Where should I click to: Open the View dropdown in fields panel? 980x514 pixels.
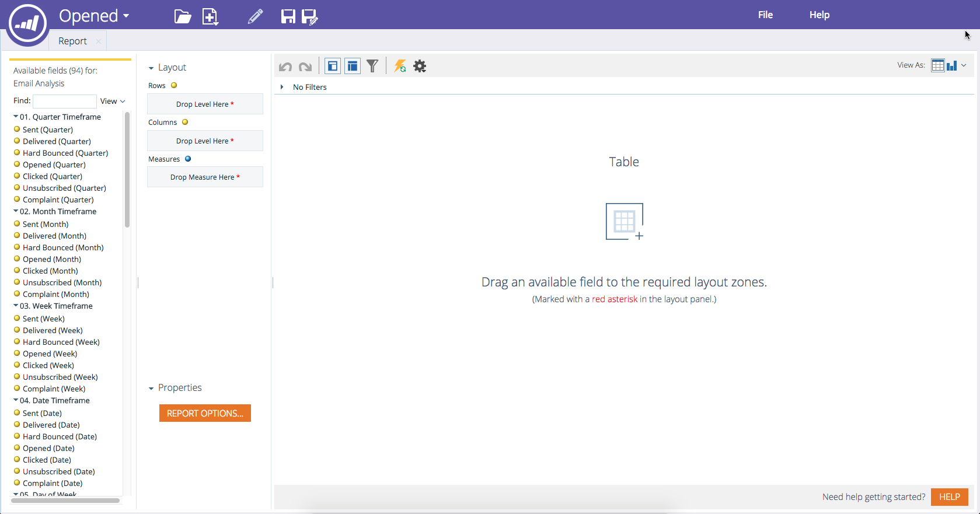click(113, 101)
